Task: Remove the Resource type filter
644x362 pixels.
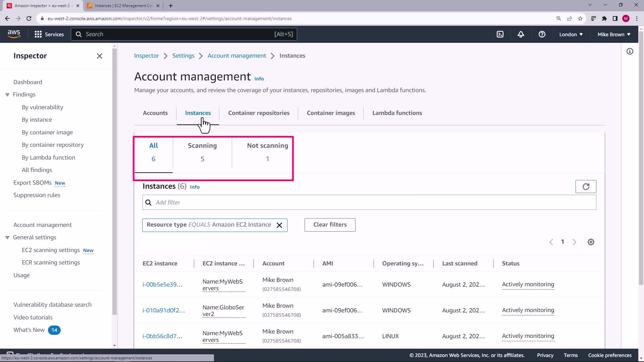Action: 279,225
